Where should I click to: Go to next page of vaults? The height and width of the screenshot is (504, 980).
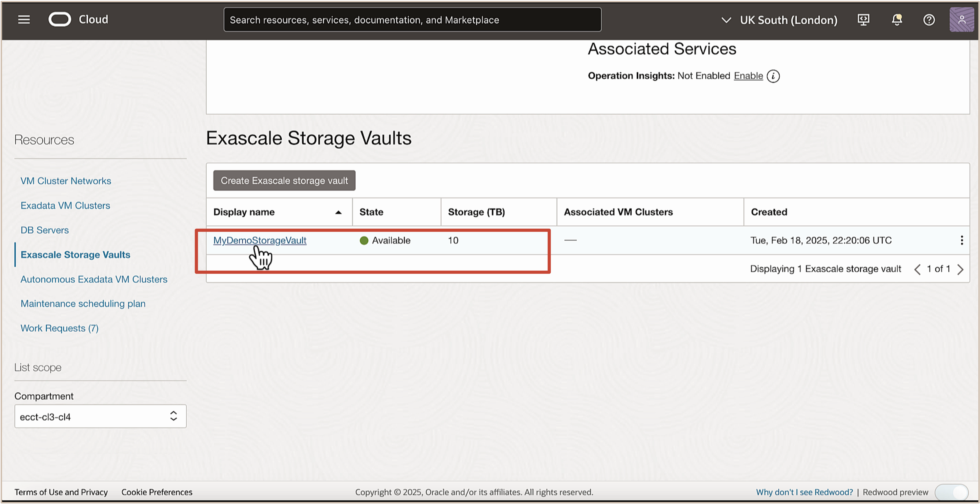961,269
